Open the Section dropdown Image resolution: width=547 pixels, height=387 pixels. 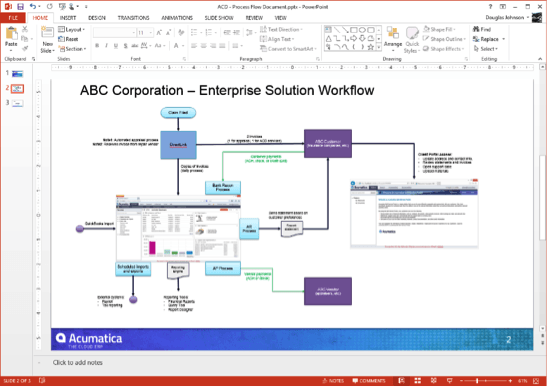click(x=73, y=49)
